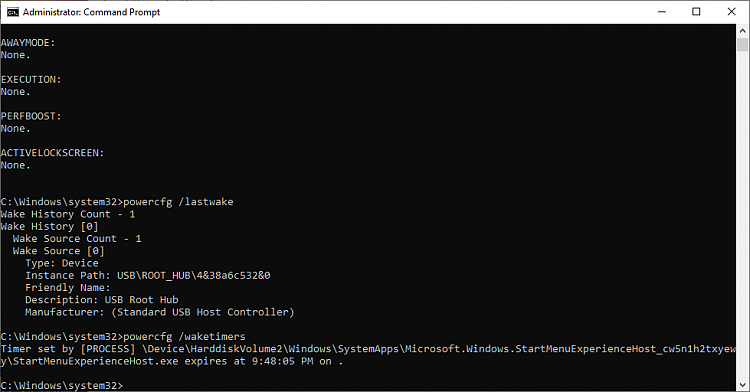Screen dimensions: 750x392
Task: Click the PERFBOOST heading text
Action: click(31, 116)
